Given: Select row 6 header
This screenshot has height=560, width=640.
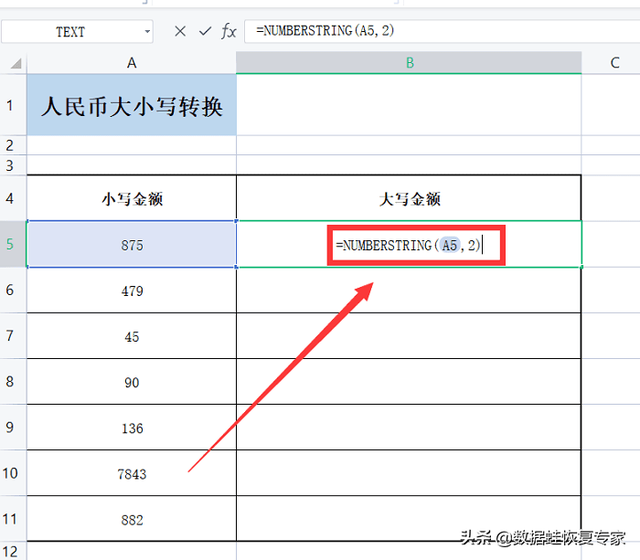Looking at the screenshot, I should (13, 290).
